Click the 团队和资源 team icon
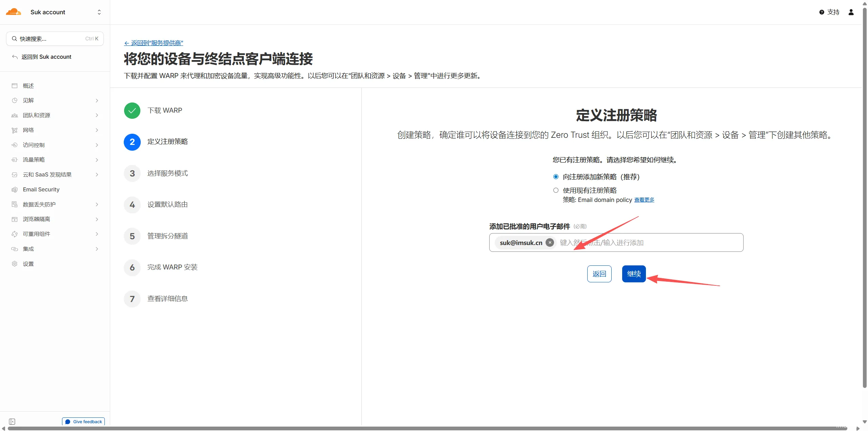Image resolution: width=868 pixels, height=431 pixels. 15,115
